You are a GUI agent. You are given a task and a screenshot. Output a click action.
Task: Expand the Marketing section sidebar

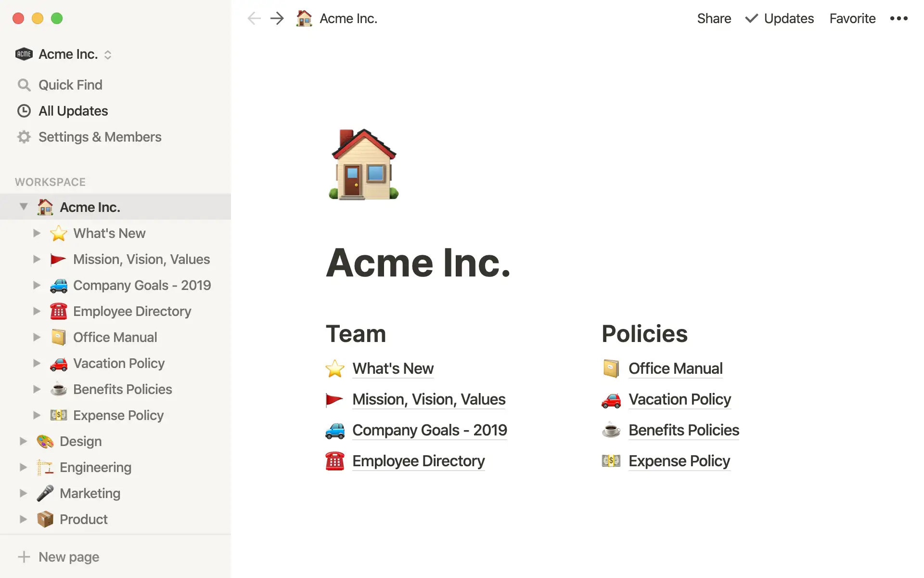coord(23,493)
